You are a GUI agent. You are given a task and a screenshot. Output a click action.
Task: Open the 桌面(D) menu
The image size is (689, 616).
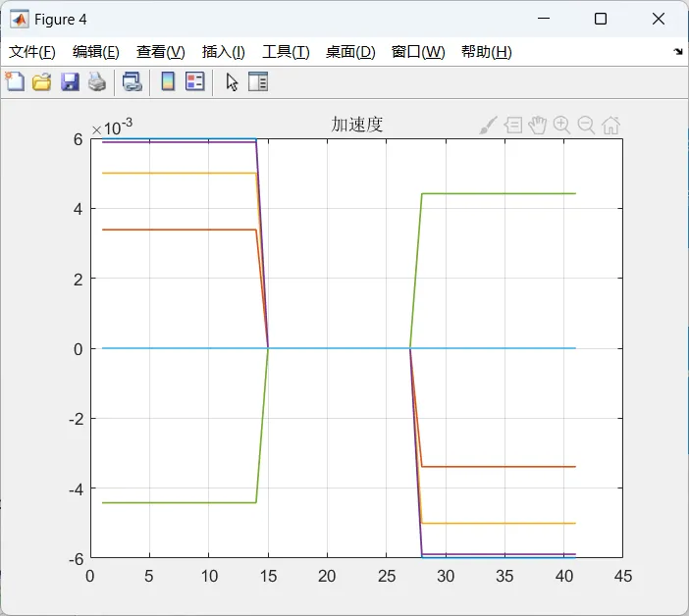(350, 52)
